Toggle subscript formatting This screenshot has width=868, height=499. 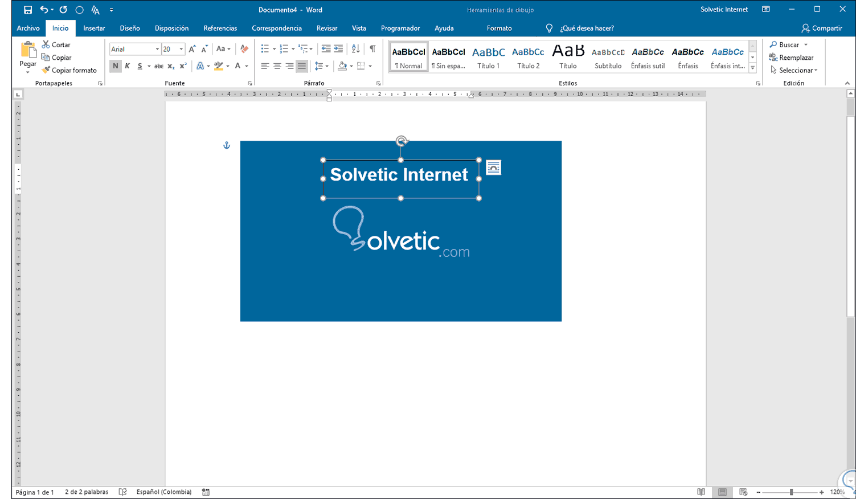(171, 66)
